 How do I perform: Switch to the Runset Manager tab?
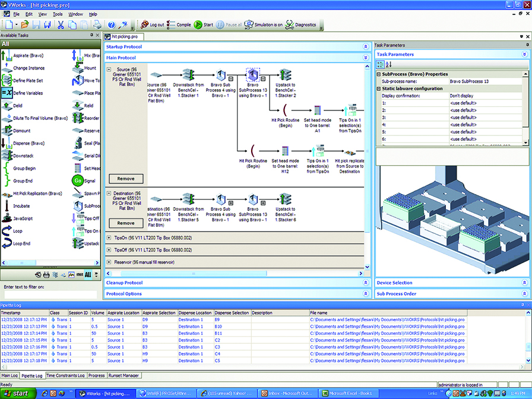tap(124, 376)
